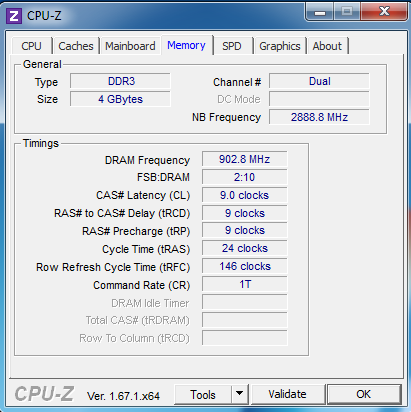
Task: Select the Command Rate 1T field
Action: (245, 284)
